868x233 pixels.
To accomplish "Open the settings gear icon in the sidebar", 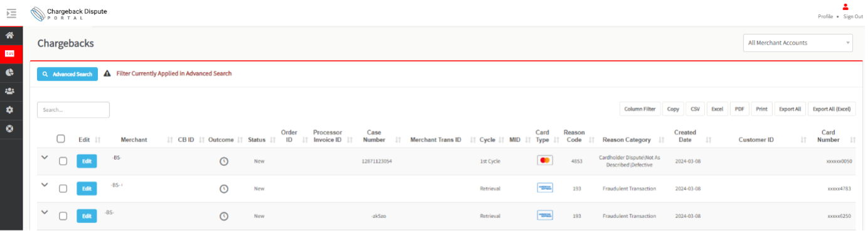I will 10,110.
